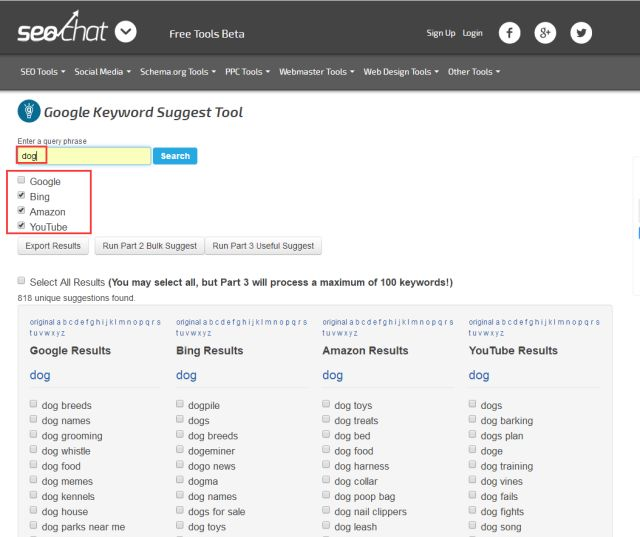Expand the SEO Tools menu

43,72
